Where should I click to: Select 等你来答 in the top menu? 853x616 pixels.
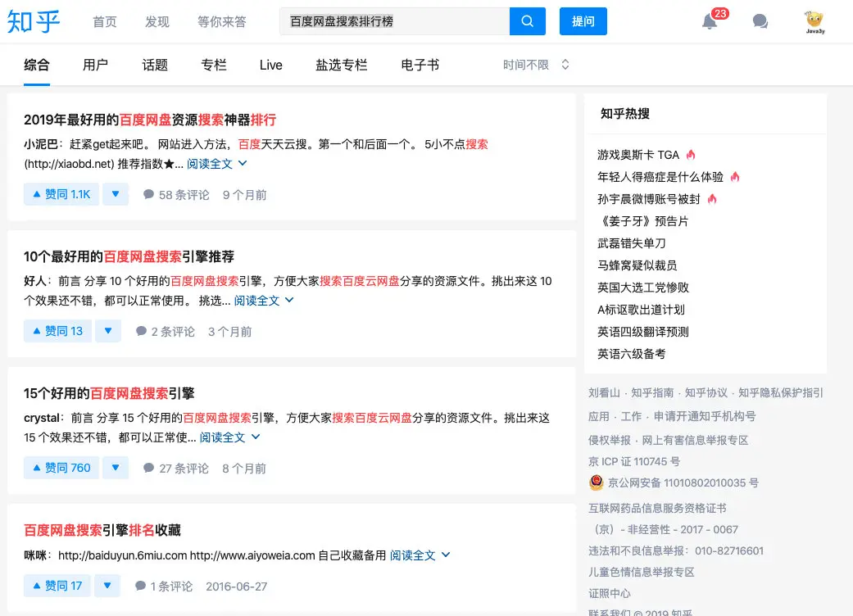tap(221, 22)
